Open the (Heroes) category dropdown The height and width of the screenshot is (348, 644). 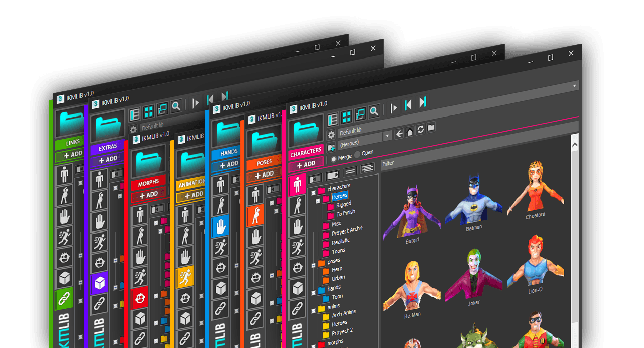[387, 136]
